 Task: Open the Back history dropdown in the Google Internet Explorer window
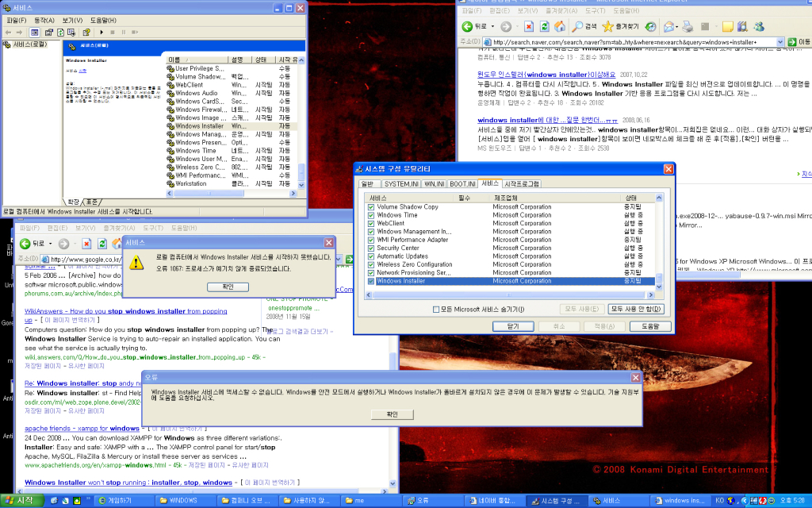[x=50, y=244]
